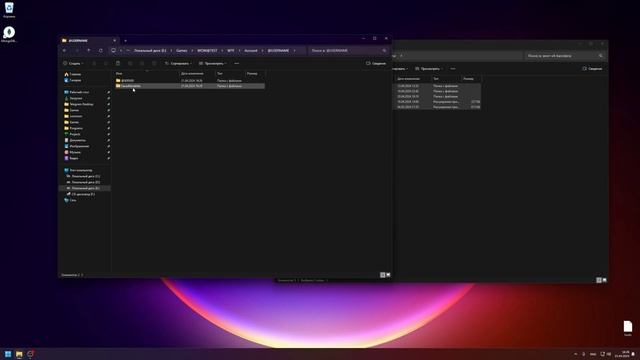The width and height of the screenshot is (640, 360).
Task: Add a new tab in front Explorer
Action: click(125, 41)
